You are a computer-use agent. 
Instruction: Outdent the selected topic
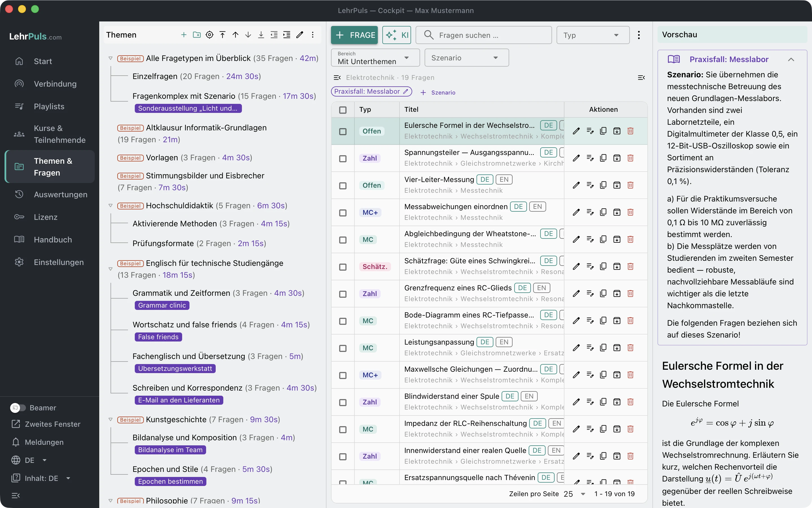274,35
